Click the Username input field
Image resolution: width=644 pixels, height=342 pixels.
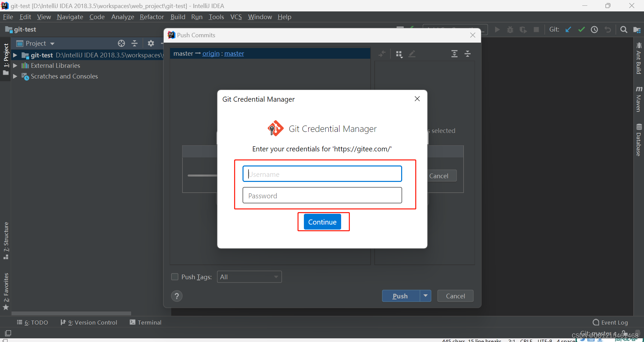pos(322,174)
